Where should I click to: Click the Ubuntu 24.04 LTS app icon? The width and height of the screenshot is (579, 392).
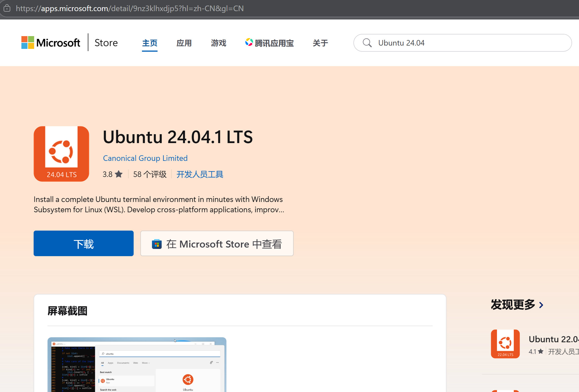coord(61,154)
